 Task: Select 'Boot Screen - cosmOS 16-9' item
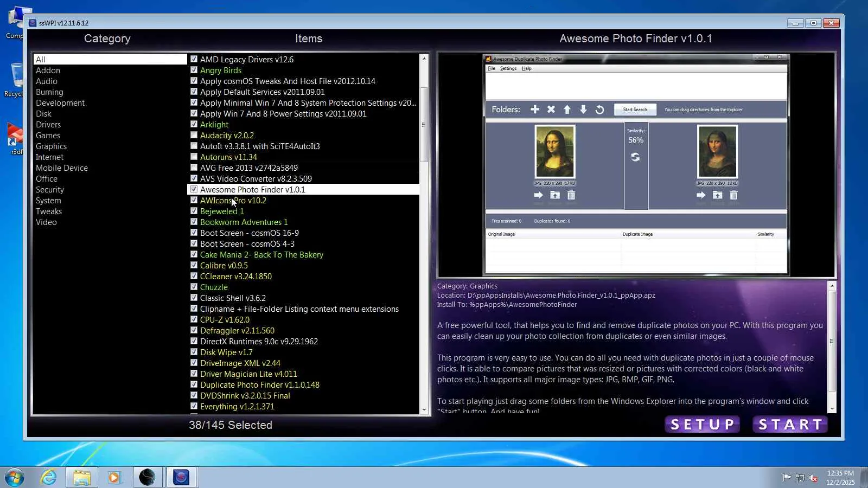[250, 233]
